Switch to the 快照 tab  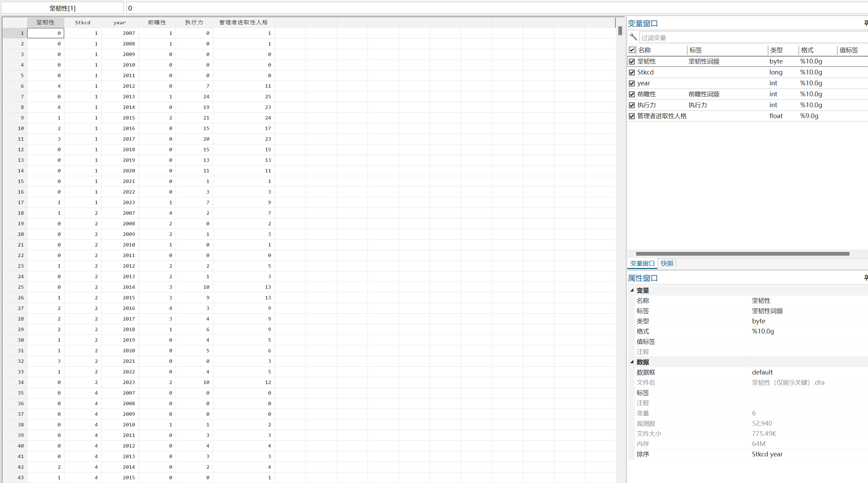667,264
